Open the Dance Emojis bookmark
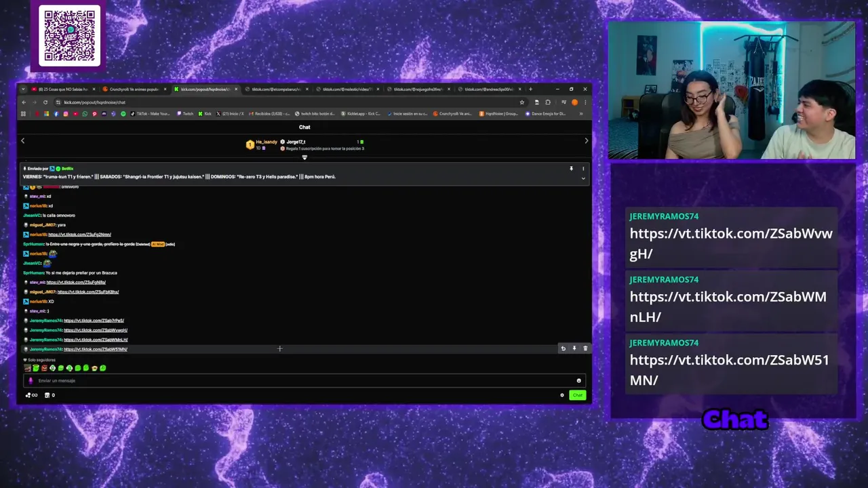This screenshot has width=868, height=488. click(x=547, y=114)
